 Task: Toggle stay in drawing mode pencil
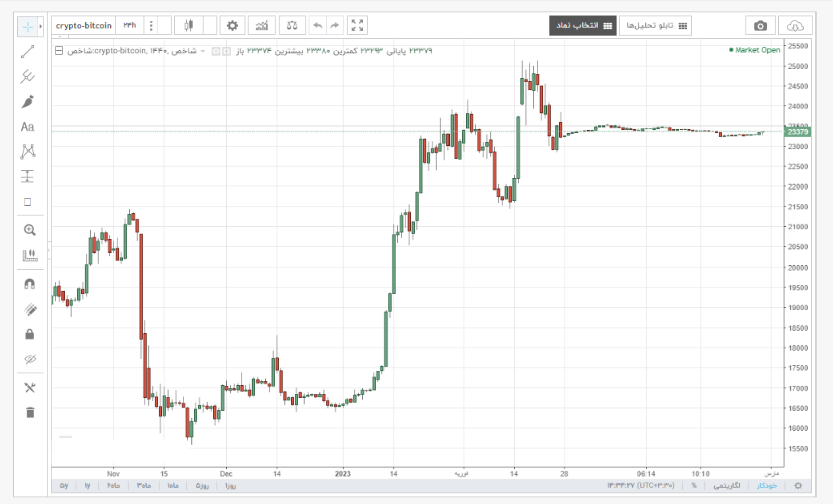[x=30, y=309]
